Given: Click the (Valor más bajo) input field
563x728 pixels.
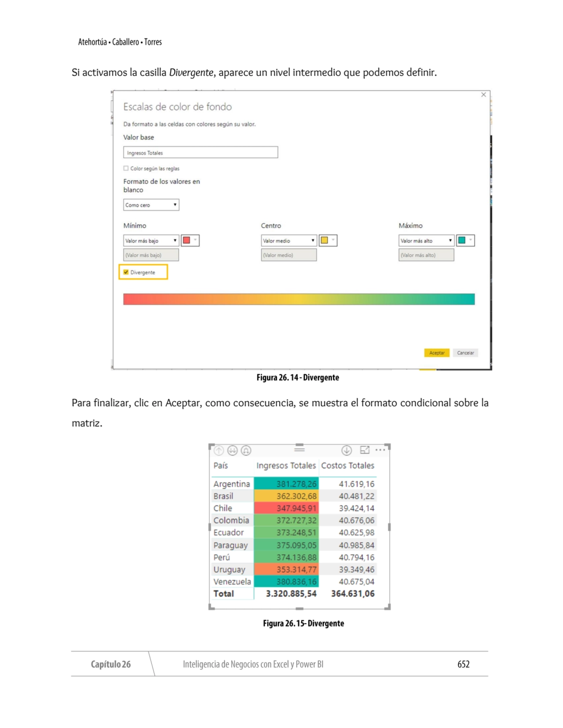Looking at the screenshot, I should (151, 255).
